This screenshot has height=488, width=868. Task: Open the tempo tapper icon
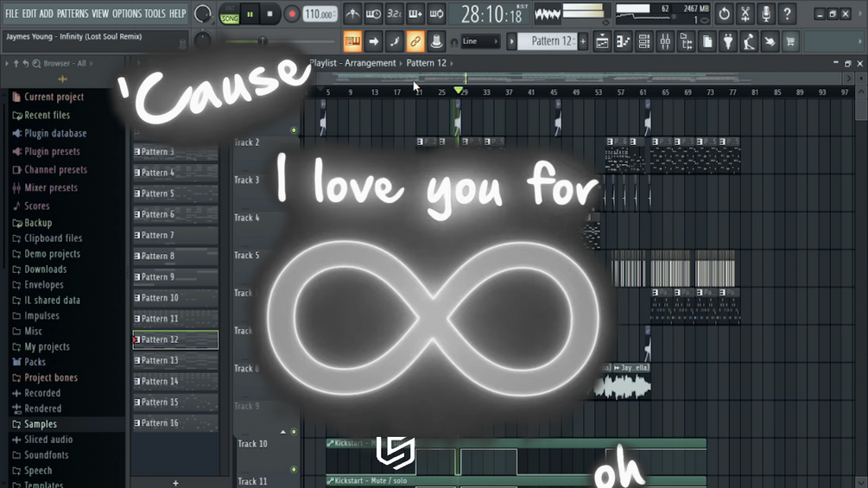[749, 41]
